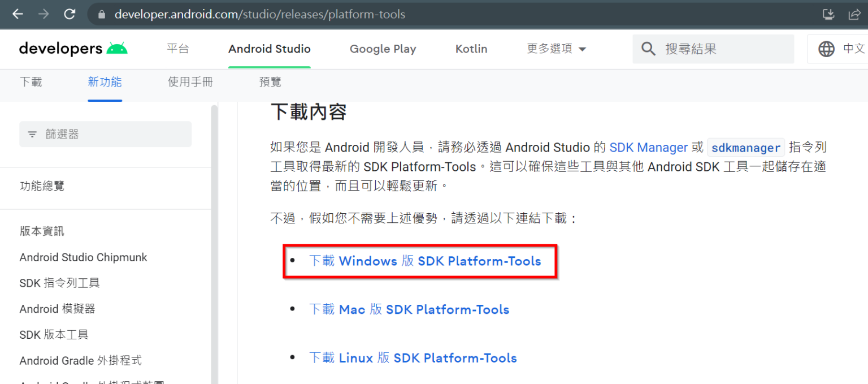Open the SDK Manager link
Viewport: 868px width, 384px height.
coord(648,147)
